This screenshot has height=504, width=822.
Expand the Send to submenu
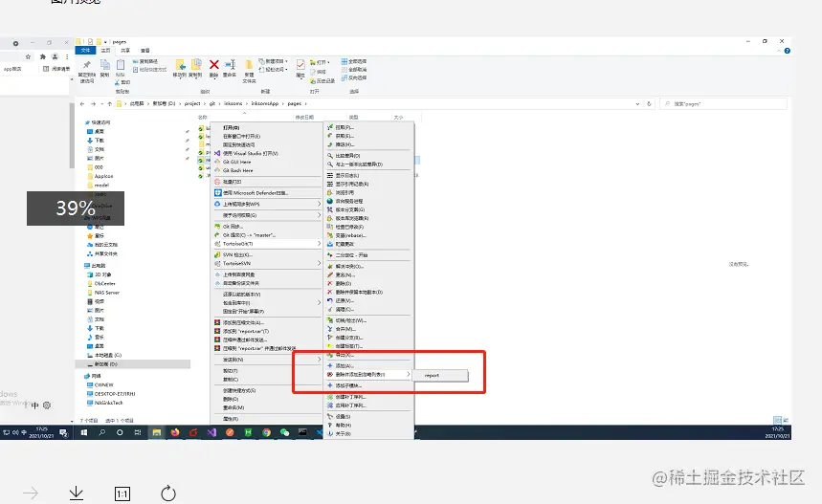click(x=267, y=360)
